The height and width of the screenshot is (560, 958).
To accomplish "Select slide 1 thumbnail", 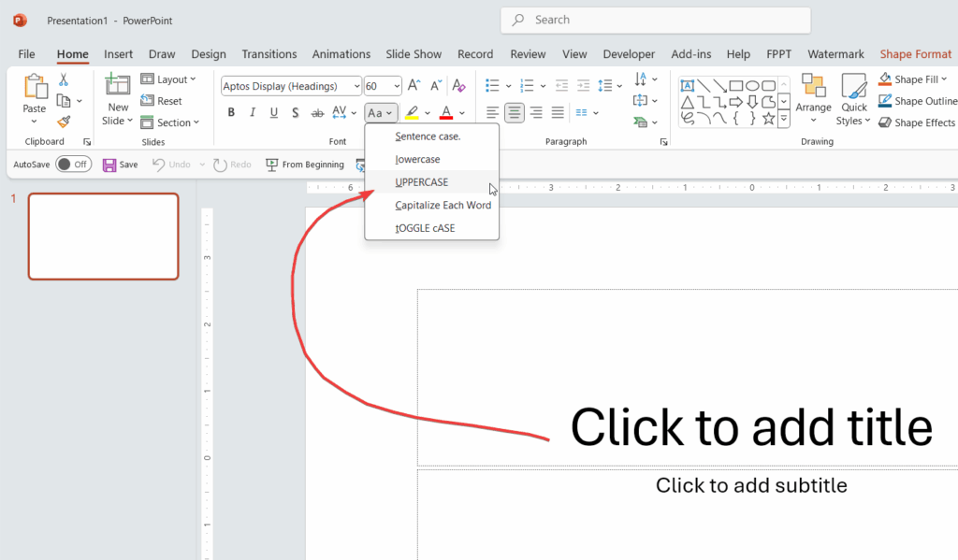I will pos(103,237).
